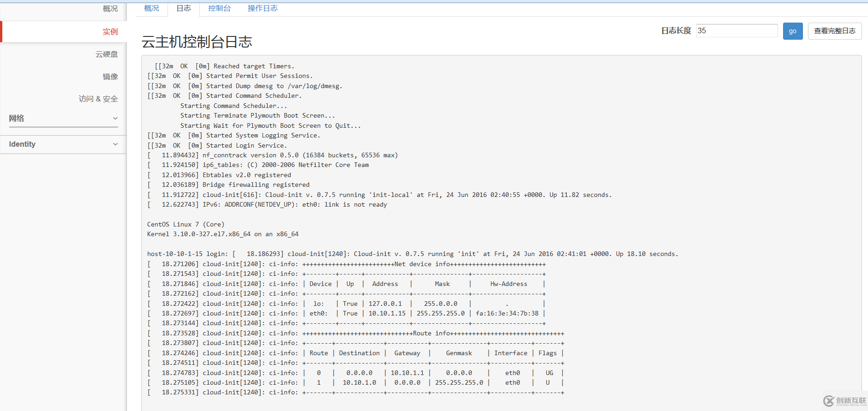
Task: Click the 'host-10-10-1-15 login:' text
Action: [x=187, y=254]
